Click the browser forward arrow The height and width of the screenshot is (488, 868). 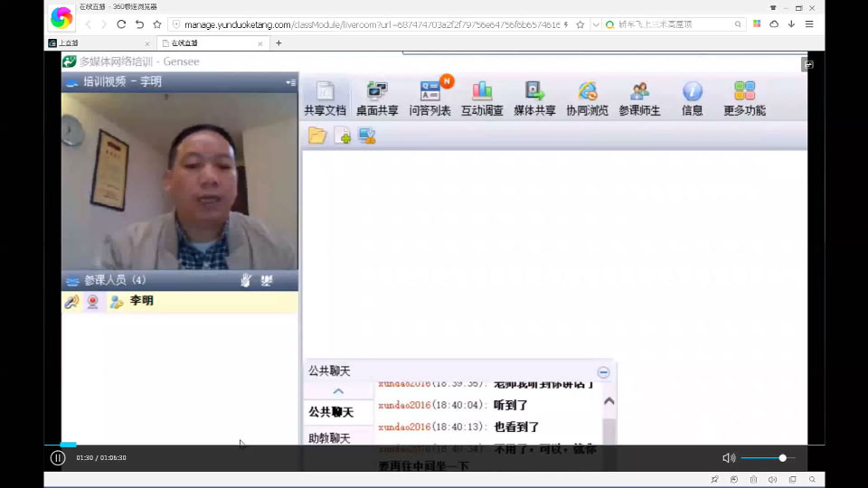pos(103,24)
